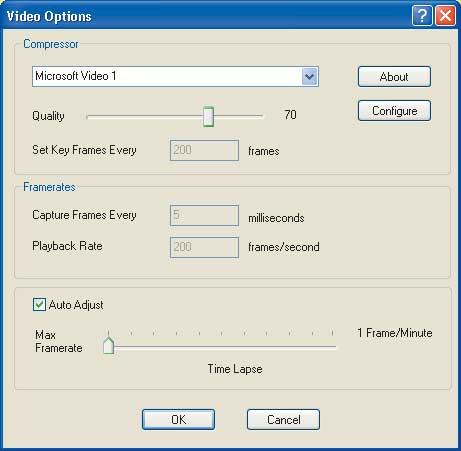Screen dimensions: 461x451
Task: Click the Capture Frames Every field
Action: (204, 216)
